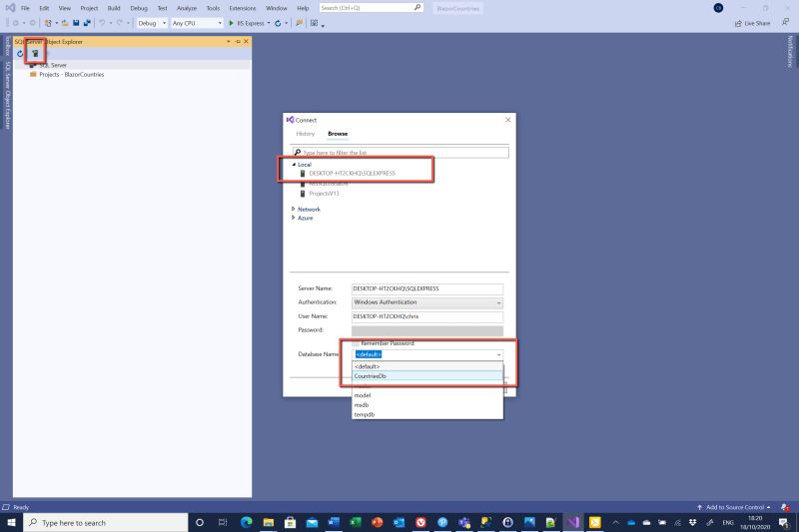This screenshot has height=532, width=799.
Task: Click the Database Name dropdown arrow
Action: click(x=498, y=354)
